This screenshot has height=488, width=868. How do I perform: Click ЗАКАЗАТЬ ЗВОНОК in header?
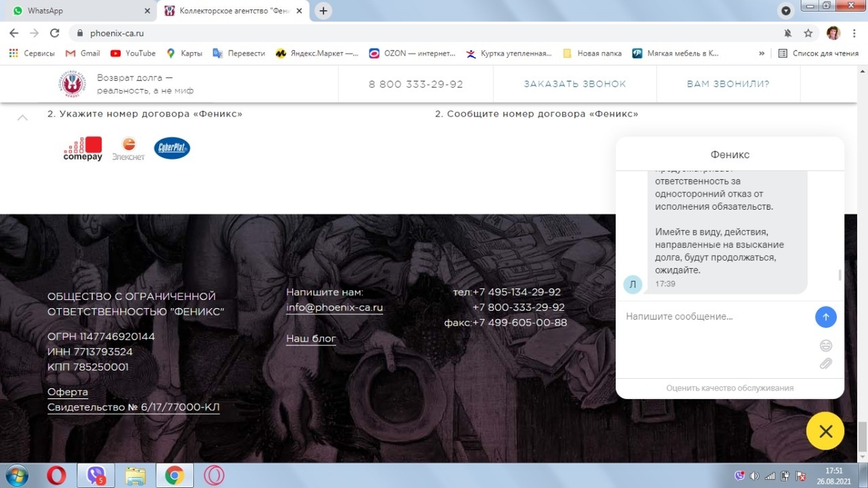575,84
